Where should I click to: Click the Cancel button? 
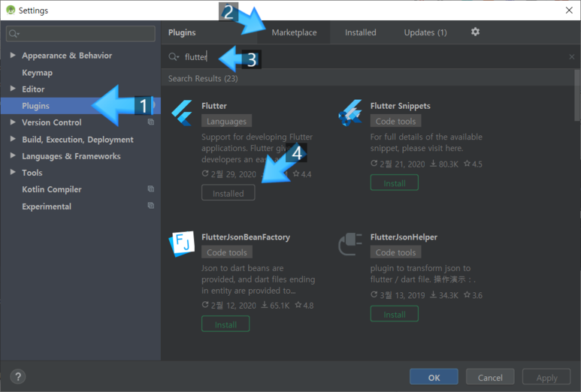[490, 377]
